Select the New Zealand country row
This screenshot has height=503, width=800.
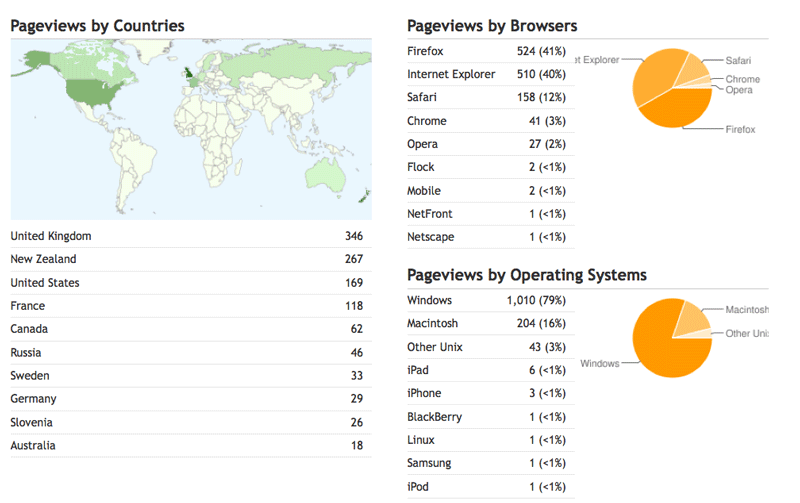pyautogui.click(x=191, y=259)
